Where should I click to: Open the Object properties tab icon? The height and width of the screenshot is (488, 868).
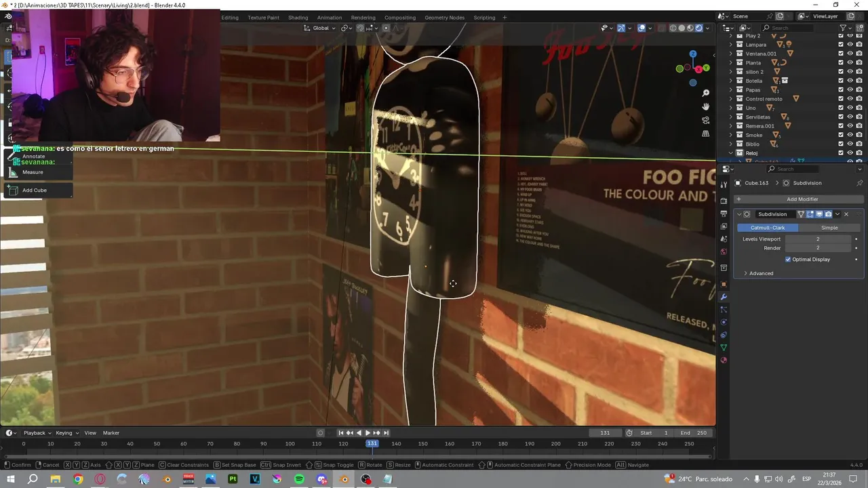point(724,284)
